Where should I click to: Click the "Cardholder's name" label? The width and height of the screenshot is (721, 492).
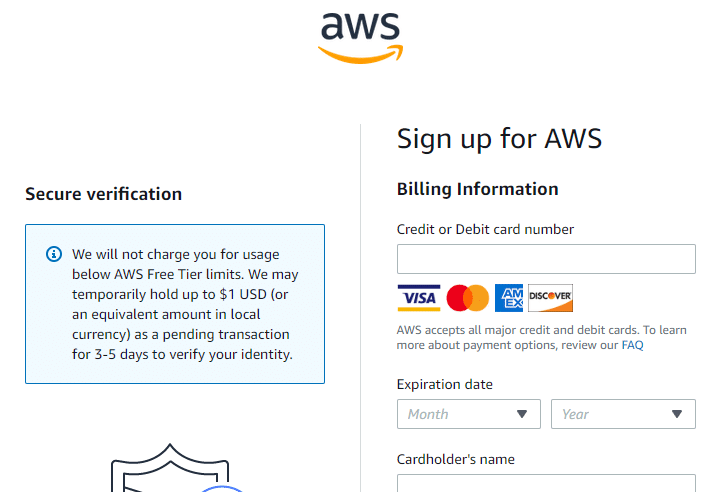455,460
